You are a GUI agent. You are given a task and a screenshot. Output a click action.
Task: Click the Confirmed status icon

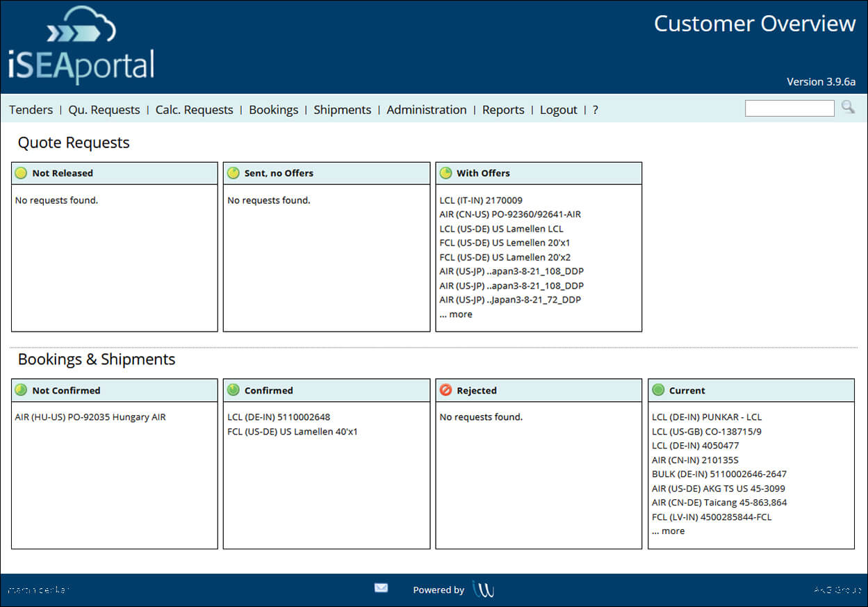(x=234, y=390)
